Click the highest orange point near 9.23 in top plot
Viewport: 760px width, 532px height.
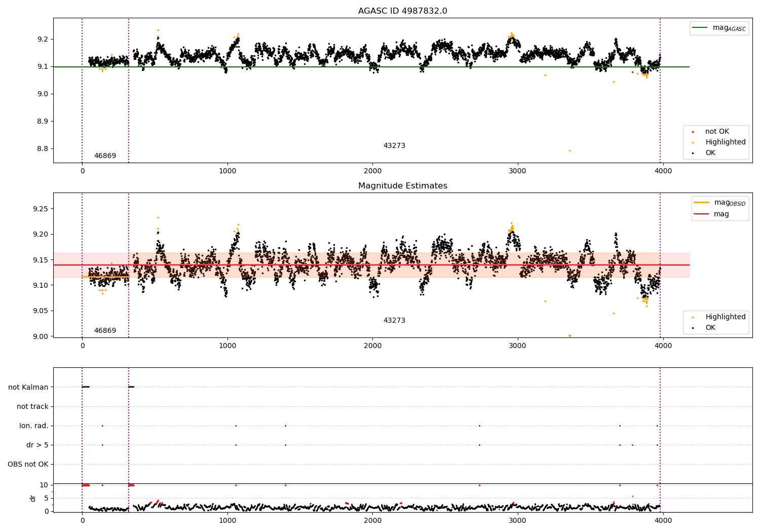(158, 30)
